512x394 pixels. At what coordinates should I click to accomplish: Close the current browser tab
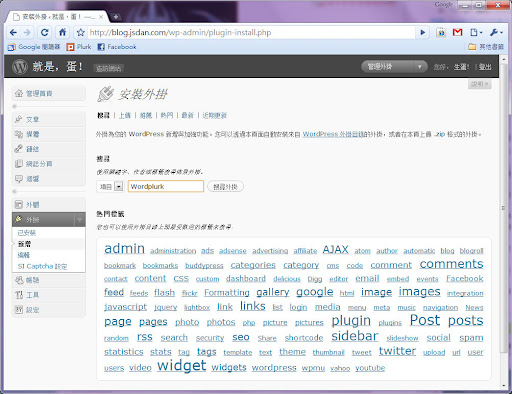coord(101,17)
